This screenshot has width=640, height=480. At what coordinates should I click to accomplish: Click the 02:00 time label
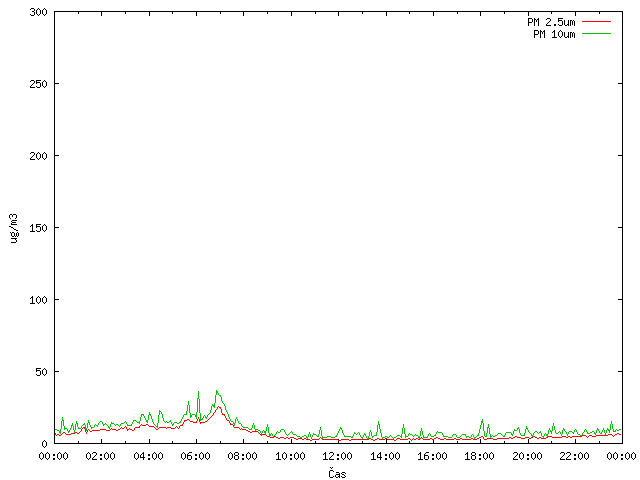100,456
